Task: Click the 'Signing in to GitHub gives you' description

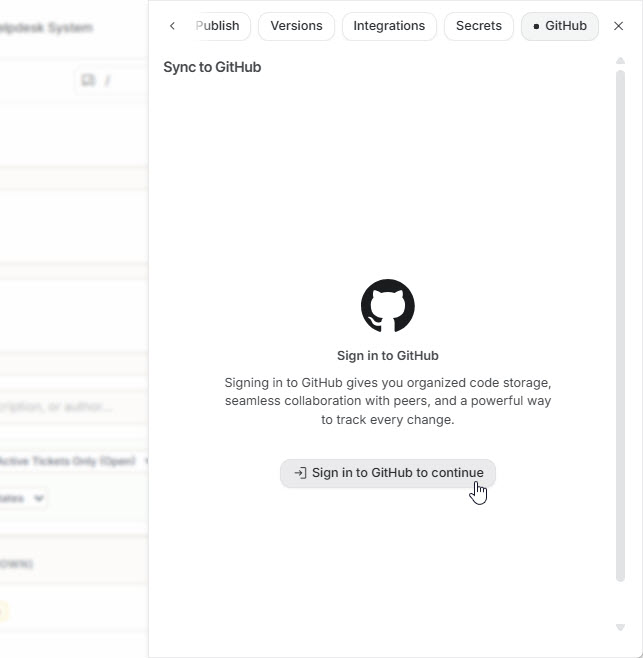Action: (x=388, y=401)
